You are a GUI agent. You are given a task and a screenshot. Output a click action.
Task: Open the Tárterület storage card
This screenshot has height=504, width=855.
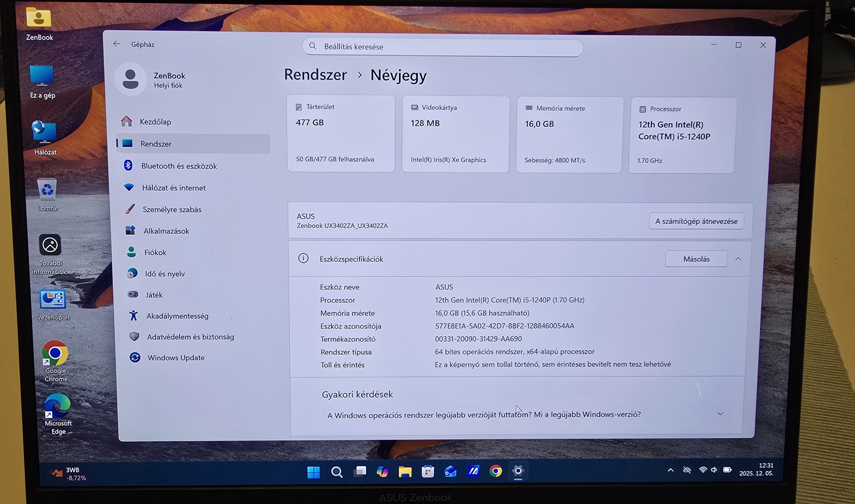coord(341,133)
